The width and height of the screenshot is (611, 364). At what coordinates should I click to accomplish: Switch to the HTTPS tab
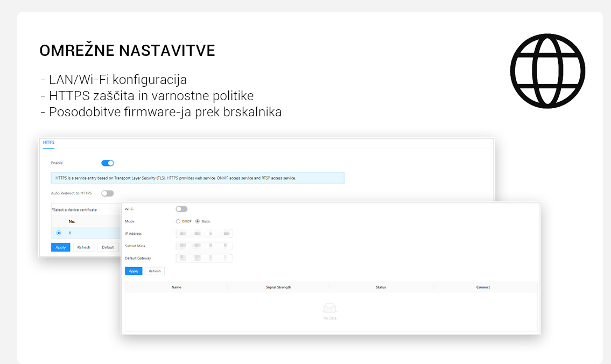(48, 143)
